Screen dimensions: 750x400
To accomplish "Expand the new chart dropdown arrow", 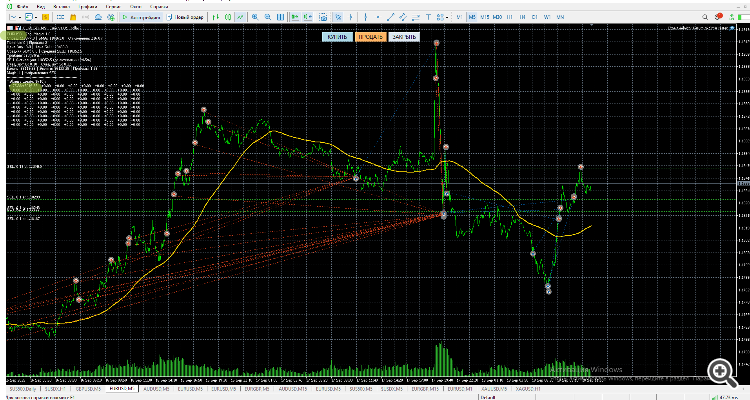I will [20, 17].
